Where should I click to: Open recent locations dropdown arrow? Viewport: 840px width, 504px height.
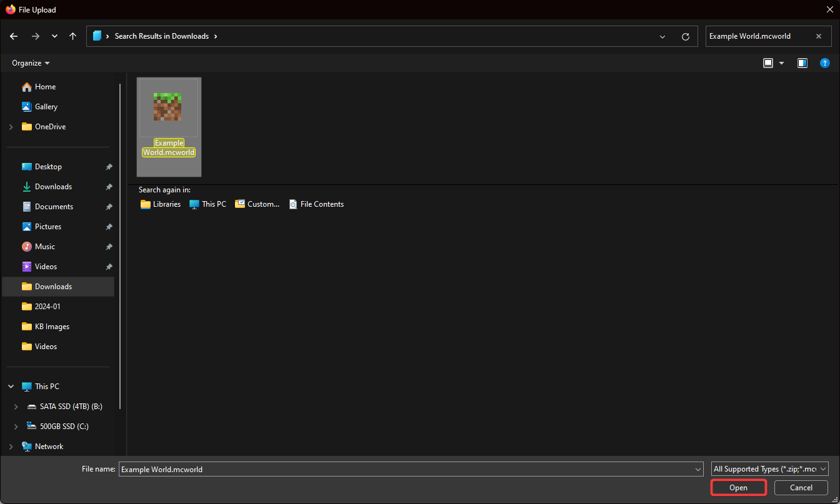pyautogui.click(x=54, y=36)
